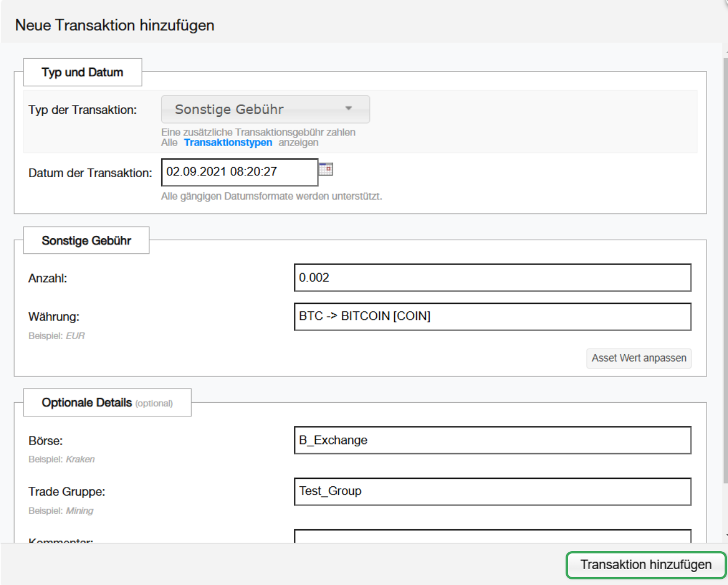Click the 'Trade Gruppe:' label

pos(67,492)
